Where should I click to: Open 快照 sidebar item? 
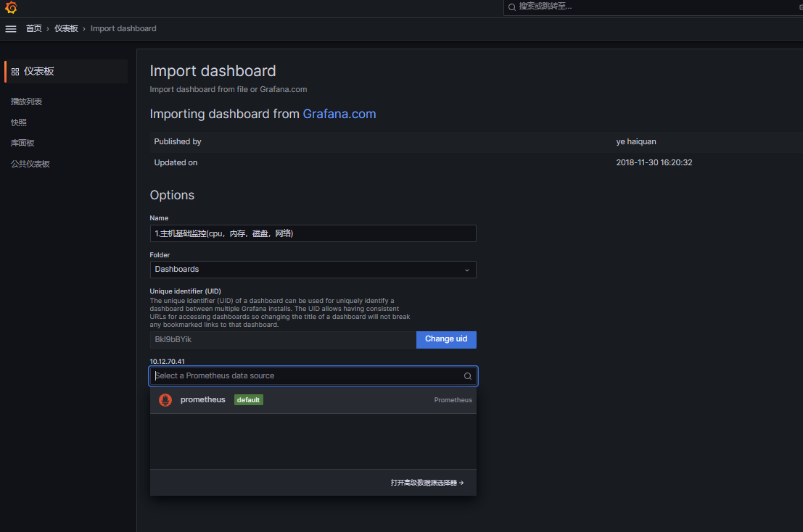click(18, 122)
